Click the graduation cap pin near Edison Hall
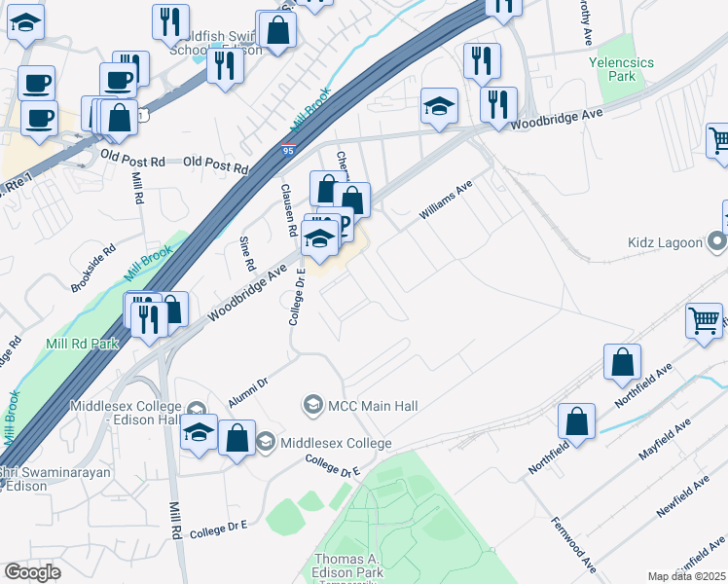This screenshot has width=728, height=584. [199, 435]
